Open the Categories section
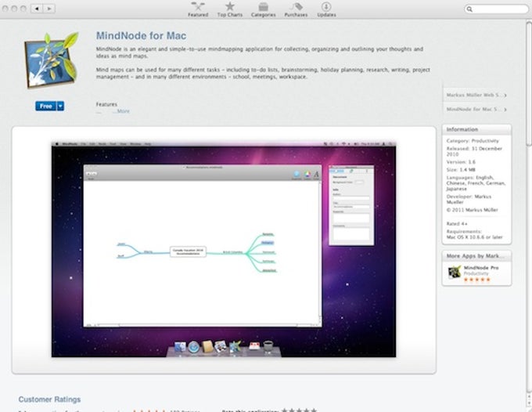 click(x=264, y=9)
